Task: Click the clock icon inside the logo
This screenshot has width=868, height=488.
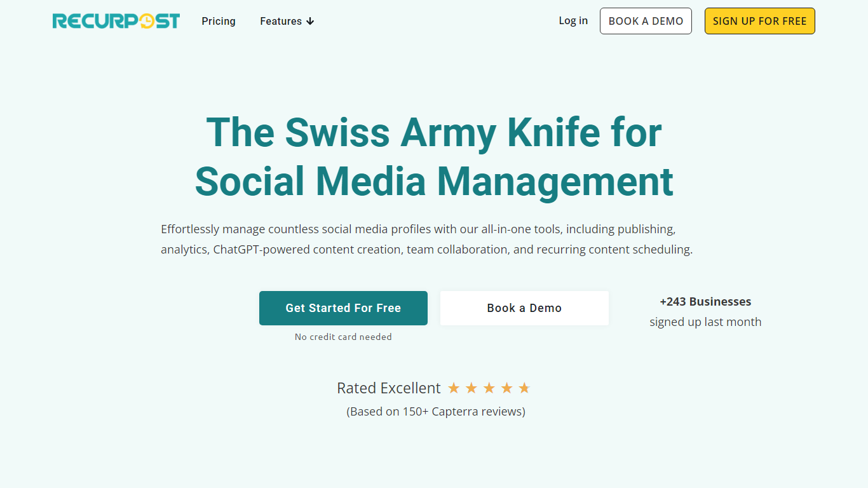Action: [x=147, y=22]
